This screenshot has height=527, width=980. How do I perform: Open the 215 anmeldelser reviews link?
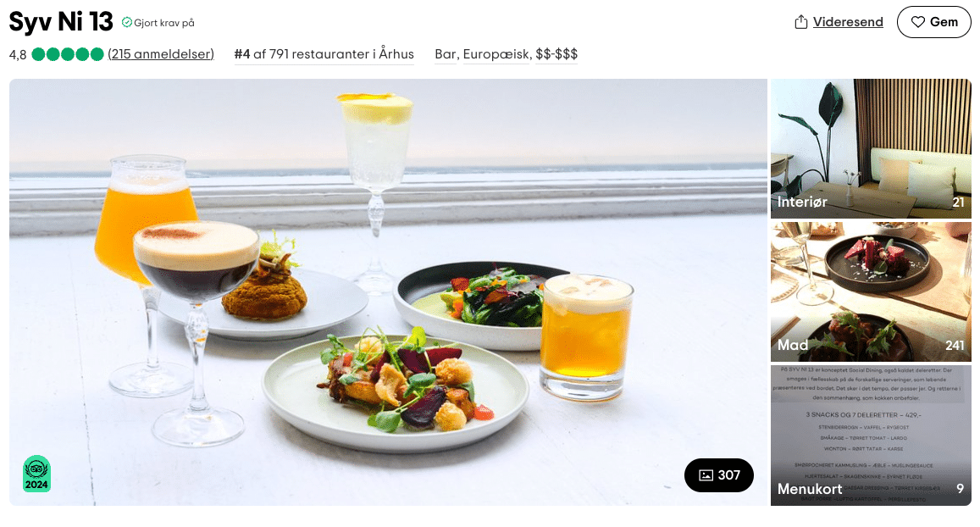[x=161, y=54]
